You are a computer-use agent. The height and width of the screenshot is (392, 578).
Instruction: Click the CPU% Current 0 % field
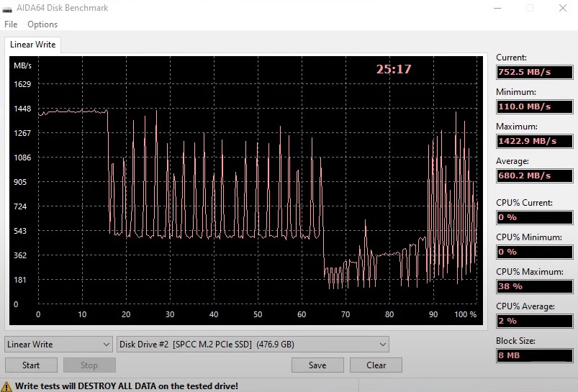tap(535, 217)
